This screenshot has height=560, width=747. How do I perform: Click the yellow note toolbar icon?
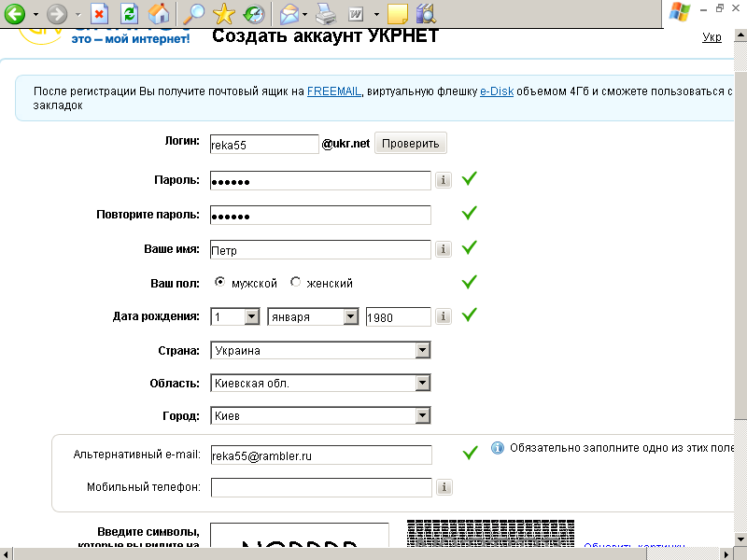click(398, 14)
